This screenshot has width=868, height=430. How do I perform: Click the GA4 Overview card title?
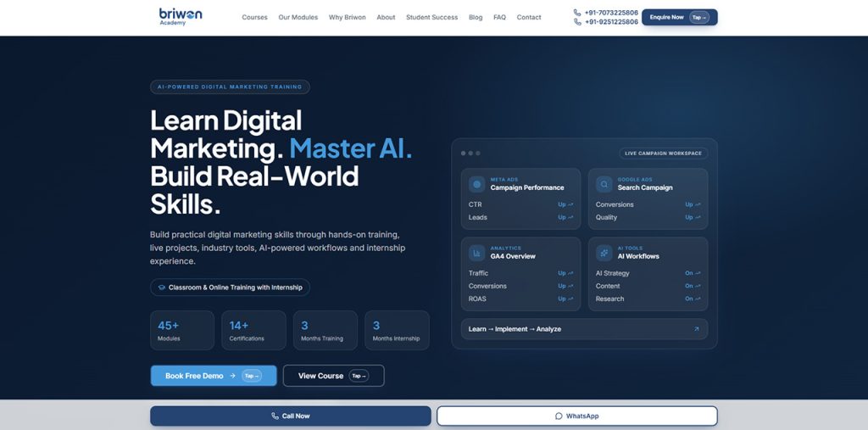513,257
